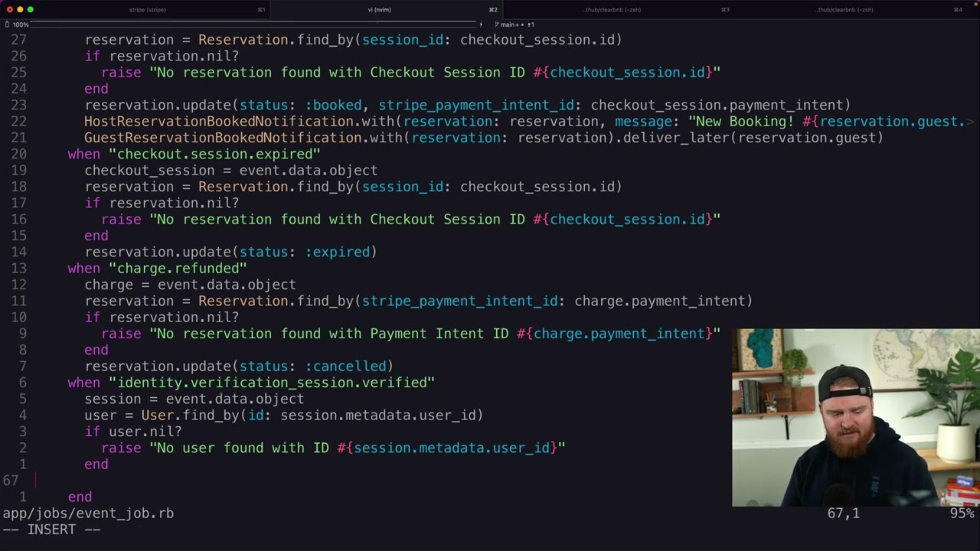This screenshot has width=980, height=551.
Task: Click the GuestReservationBookedNotification line
Action: [x=484, y=139]
